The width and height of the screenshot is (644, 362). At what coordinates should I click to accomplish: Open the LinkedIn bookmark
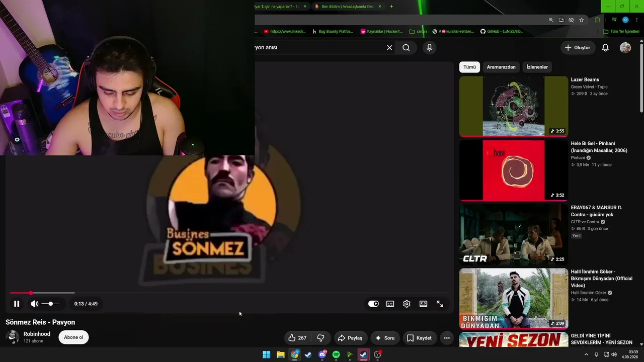[284, 31]
